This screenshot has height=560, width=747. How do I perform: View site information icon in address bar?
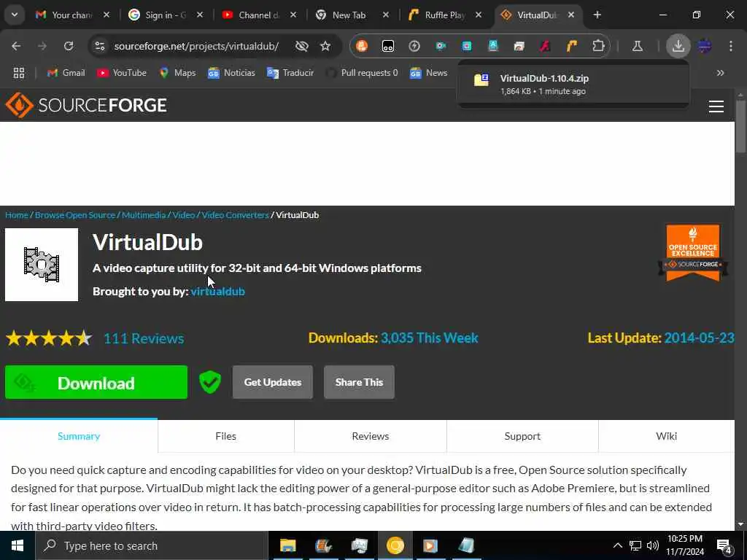click(x=99, y=46)
